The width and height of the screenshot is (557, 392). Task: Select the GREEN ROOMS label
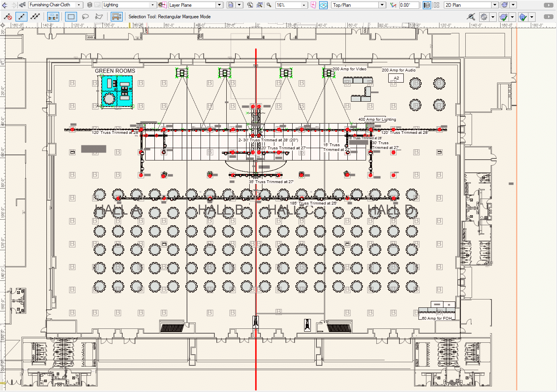coord(115,71)
